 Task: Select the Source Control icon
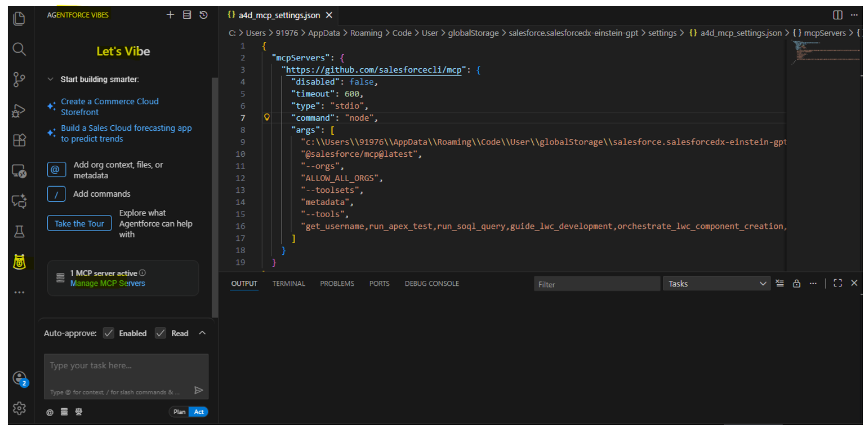click(x=19, y=79)
